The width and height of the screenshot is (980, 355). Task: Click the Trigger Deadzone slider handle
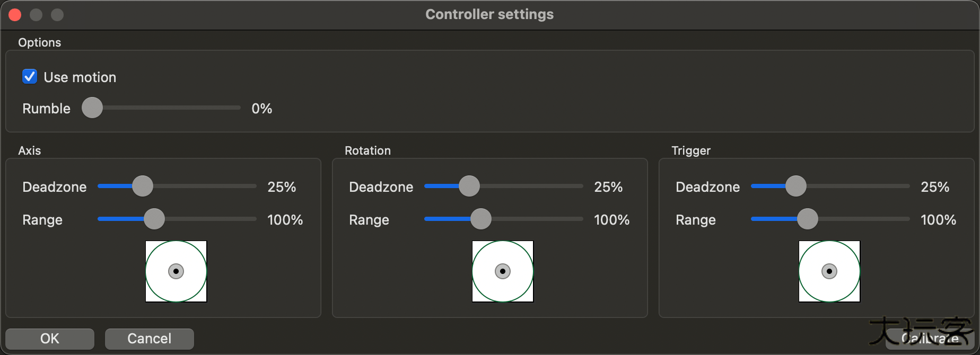point(795,186)
